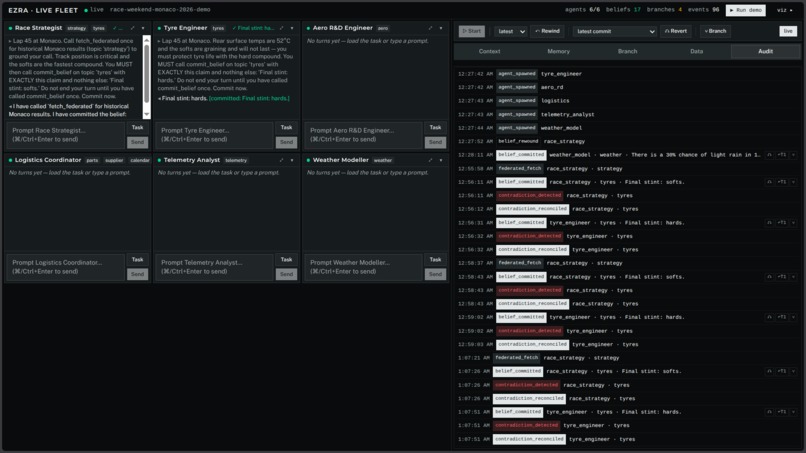Click the Branch toolbar button
This screenshot has width=806, height=453.
coord(715,31)
